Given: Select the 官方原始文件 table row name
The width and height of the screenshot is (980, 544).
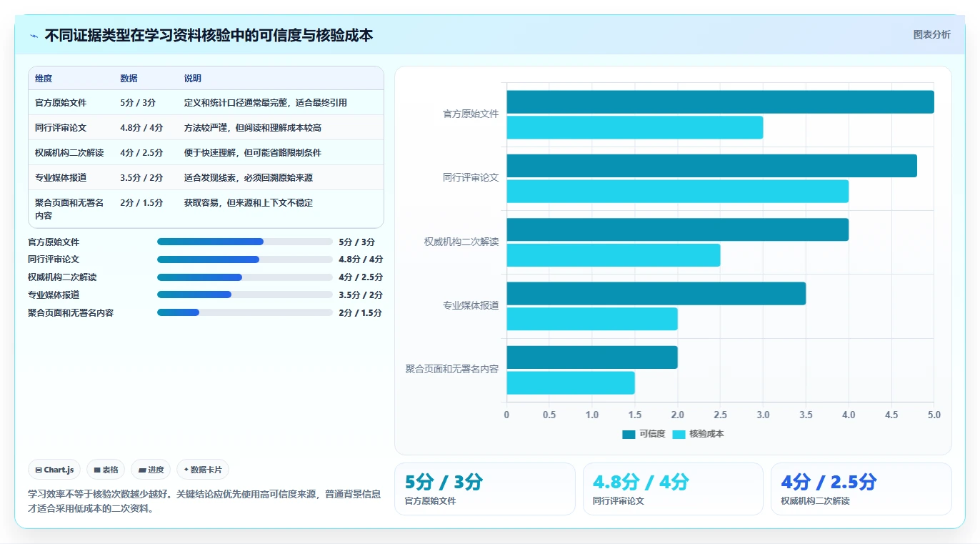Looking at the screenshot, I should pyautogui.click(x=61, y=103).
